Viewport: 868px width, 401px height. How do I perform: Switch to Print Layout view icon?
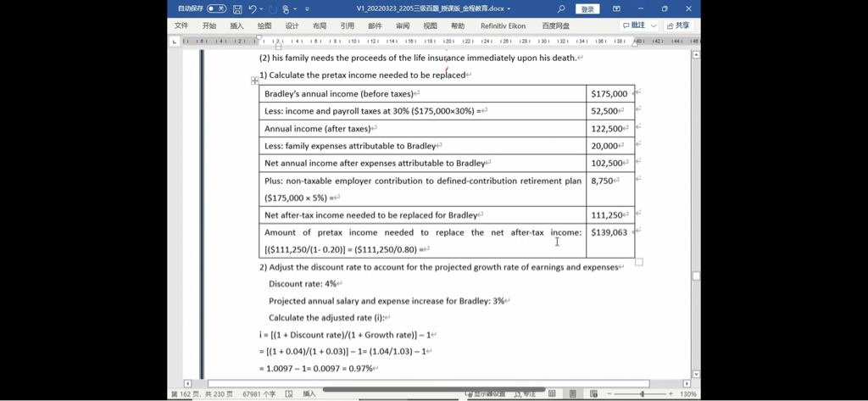click(x=573, y=394)
